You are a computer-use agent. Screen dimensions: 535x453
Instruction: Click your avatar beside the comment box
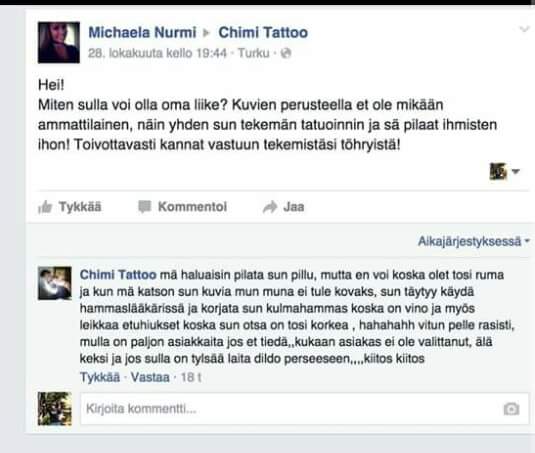click(55, 409)
